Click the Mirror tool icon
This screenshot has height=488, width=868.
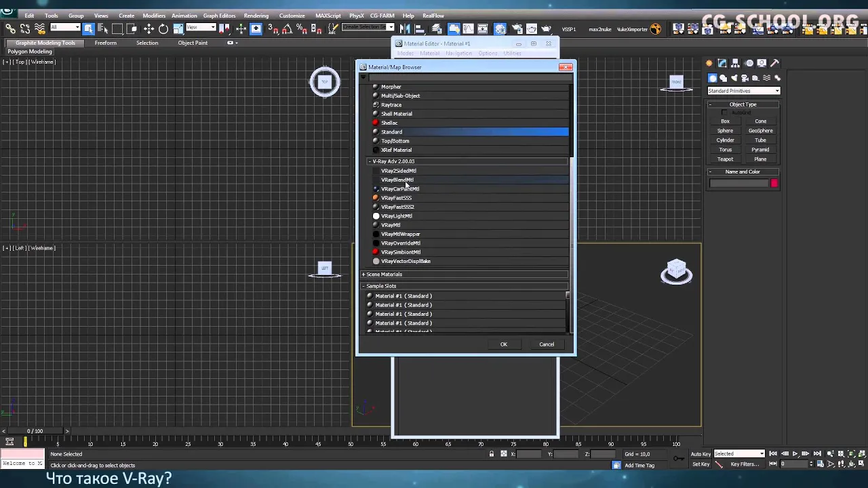[x=405, y=28]
